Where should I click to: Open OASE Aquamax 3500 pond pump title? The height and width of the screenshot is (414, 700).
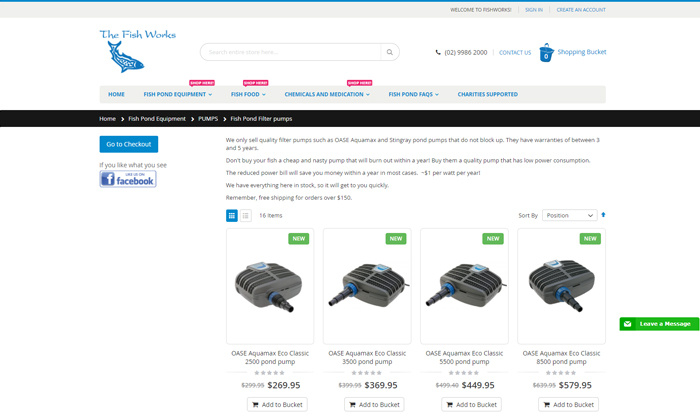tap(367, 357)
